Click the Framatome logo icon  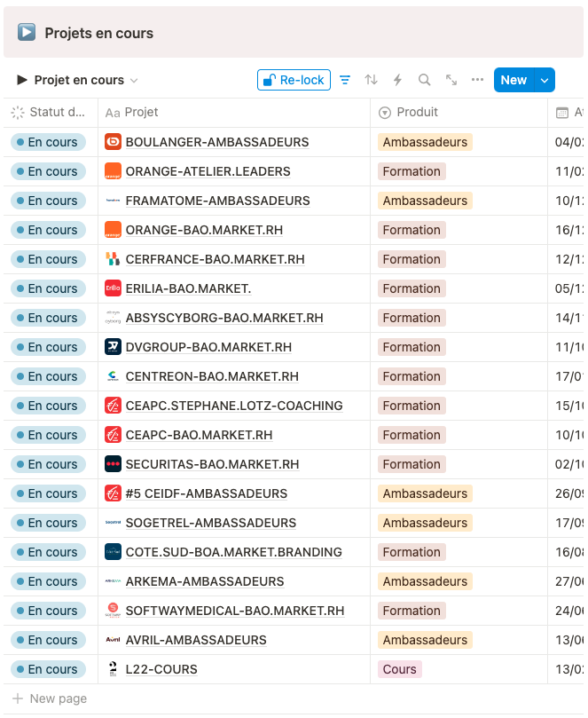tap(113, 201)
